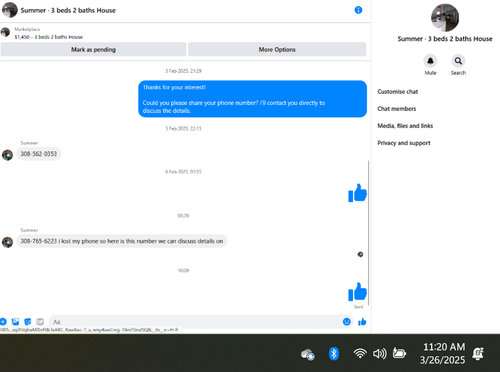The height and width of the screenshot is (372, 500).
Task: Open the emoji picker in the message box
Action: [x=347, y=322]
